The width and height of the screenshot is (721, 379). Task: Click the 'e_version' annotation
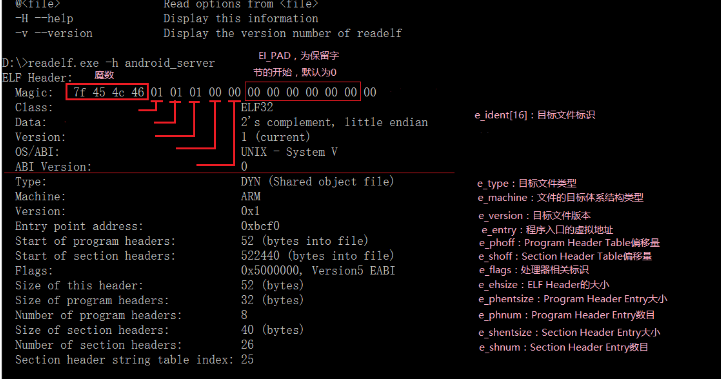point(535,216)
